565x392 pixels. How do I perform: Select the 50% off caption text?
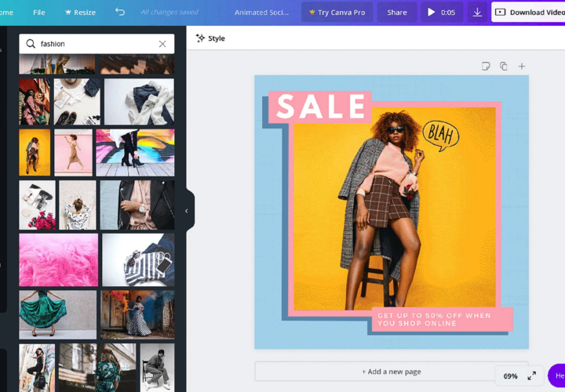pyautogui.click(x=434, y=319)
